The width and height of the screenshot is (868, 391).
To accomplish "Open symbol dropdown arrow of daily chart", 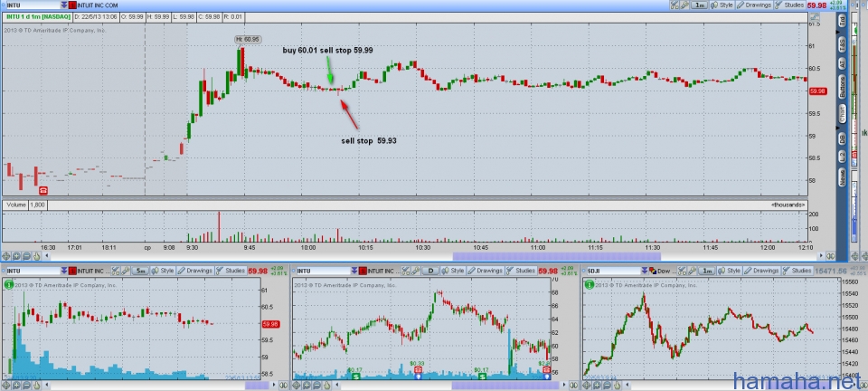I will pyautogui.click(x=354, y=271).
